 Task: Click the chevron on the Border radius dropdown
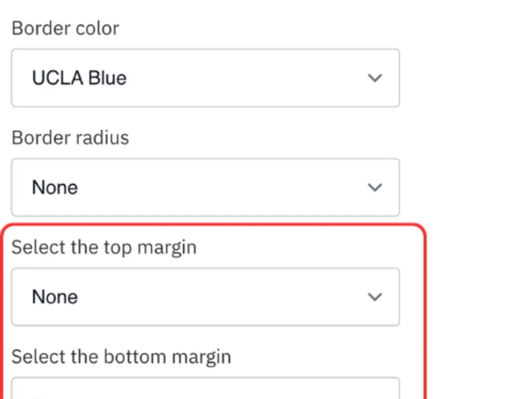coord(375,187)
